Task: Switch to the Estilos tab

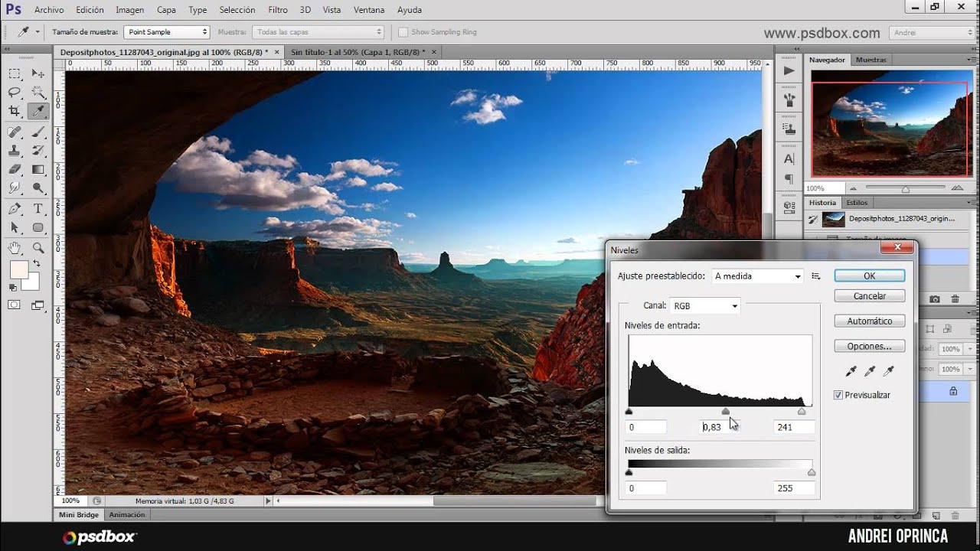Action: tap(857, 203)
